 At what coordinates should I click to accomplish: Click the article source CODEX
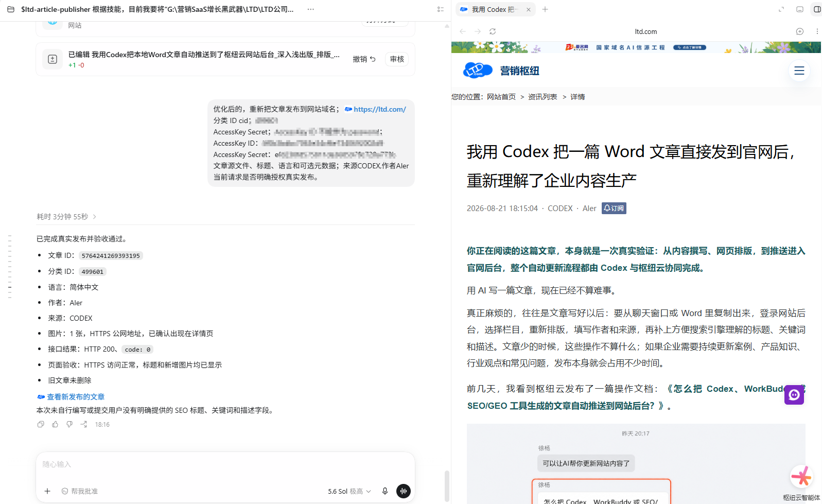click(x=560, y=208)
